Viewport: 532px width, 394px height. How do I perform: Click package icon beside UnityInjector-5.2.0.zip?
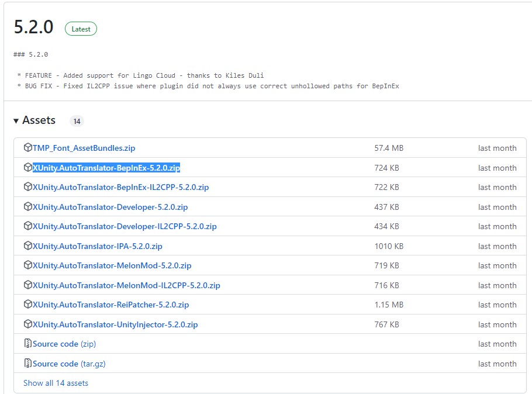[x=28, y=324]
